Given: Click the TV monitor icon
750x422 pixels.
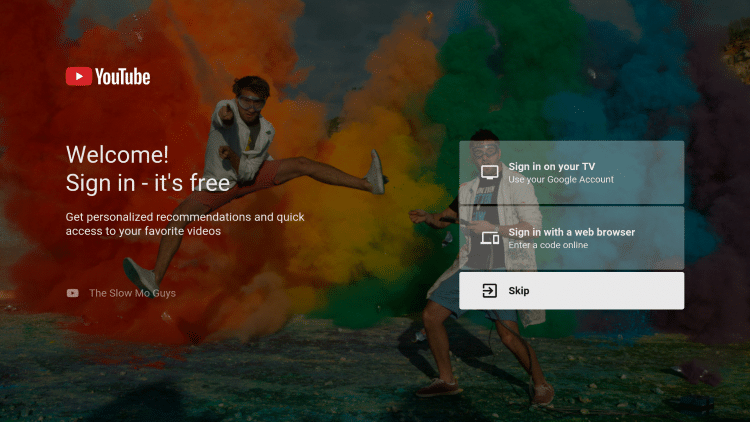Looking at the screenshot, I should 489,172.
